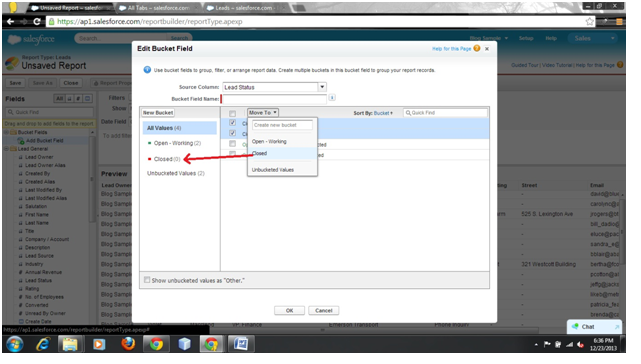Image resolution: width=641 pixels, height=364 pixels.
Task: Click the Lead Owner field in Fields tree
Action: 39,157
